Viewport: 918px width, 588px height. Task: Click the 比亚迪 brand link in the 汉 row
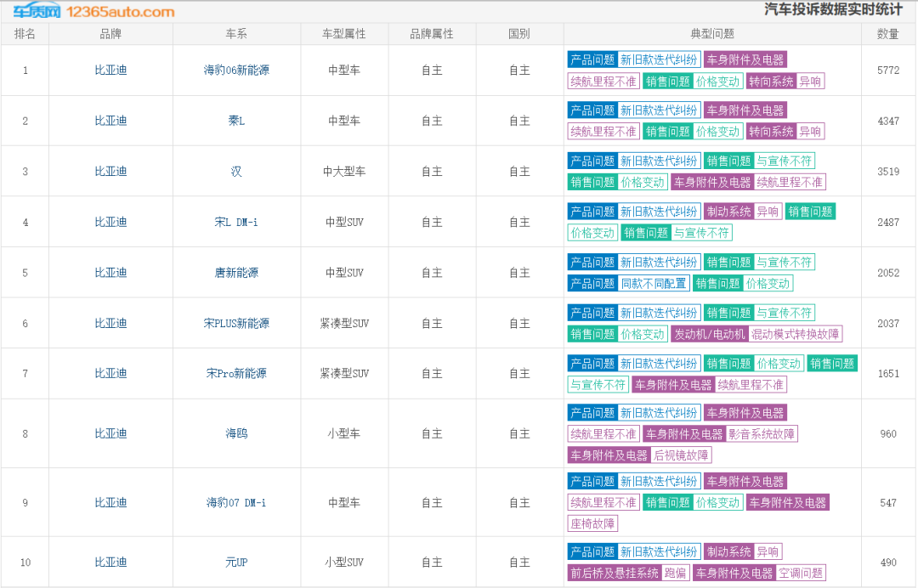110,172
